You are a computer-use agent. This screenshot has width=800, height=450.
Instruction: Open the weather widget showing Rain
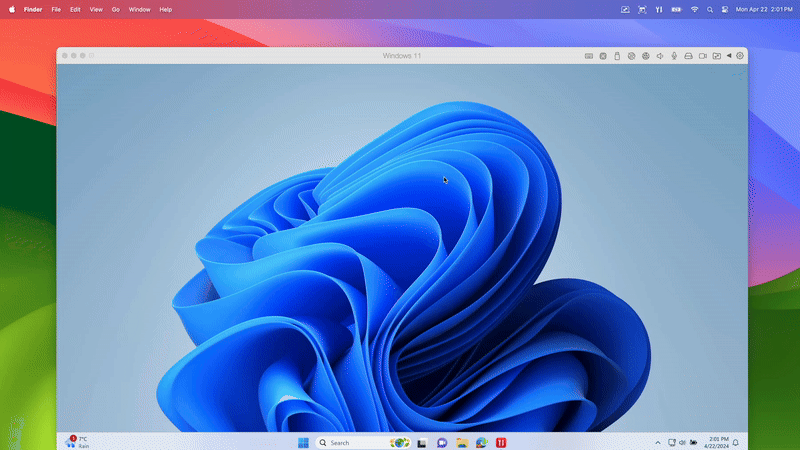click(77, 442)
